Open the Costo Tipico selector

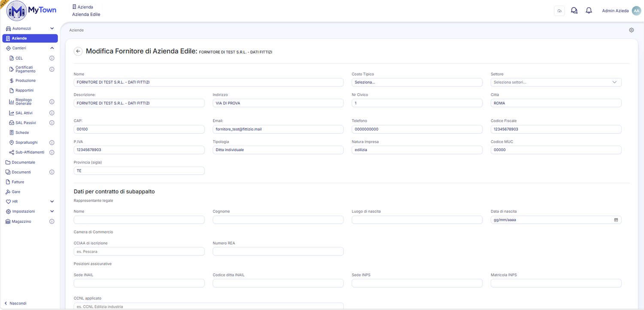[x=417, y=82]
